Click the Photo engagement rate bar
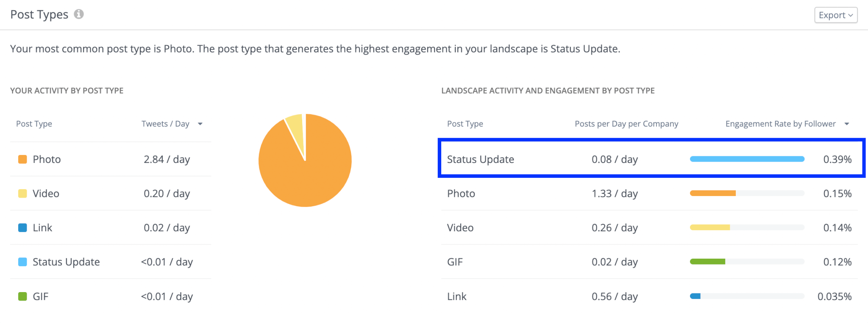868x323 pixels. pyautogui.click(x=712, y=193)
